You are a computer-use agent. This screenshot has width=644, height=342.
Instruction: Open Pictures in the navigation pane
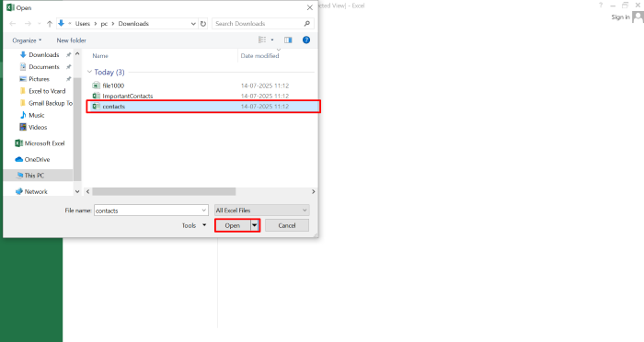(x=39, y=79)
